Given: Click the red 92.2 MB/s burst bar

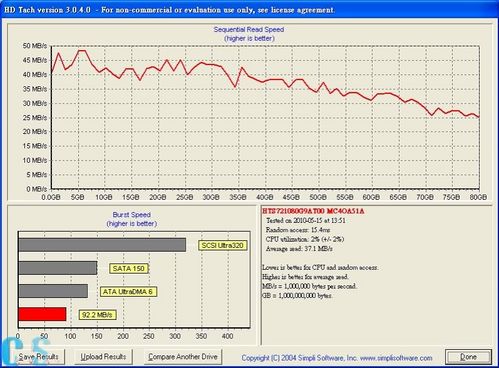Looking at the screenshot, I should point(42,314).
